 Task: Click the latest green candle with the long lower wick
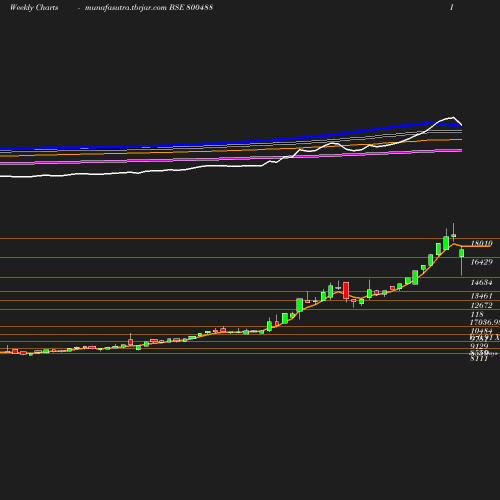pos(462,253)
